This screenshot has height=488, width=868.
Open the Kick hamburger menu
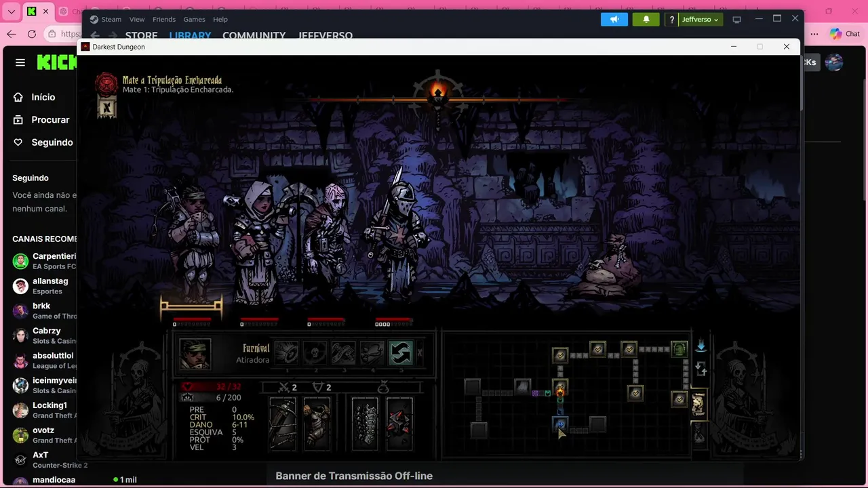click(x=20, y=62)
